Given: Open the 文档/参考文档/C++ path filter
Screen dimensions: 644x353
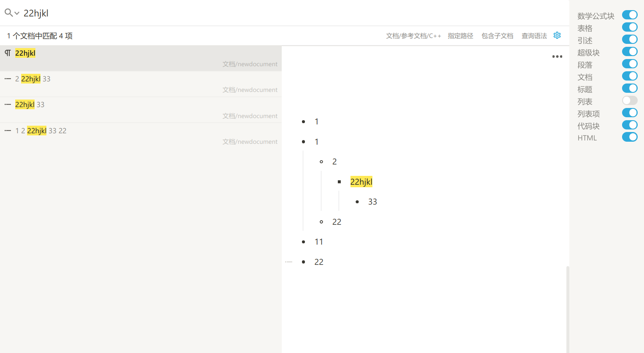Looking at the screenshot, I should 413,36.
